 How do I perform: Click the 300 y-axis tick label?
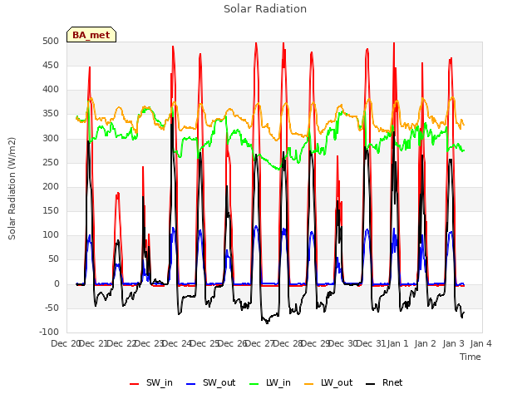(x=51, y=138)
